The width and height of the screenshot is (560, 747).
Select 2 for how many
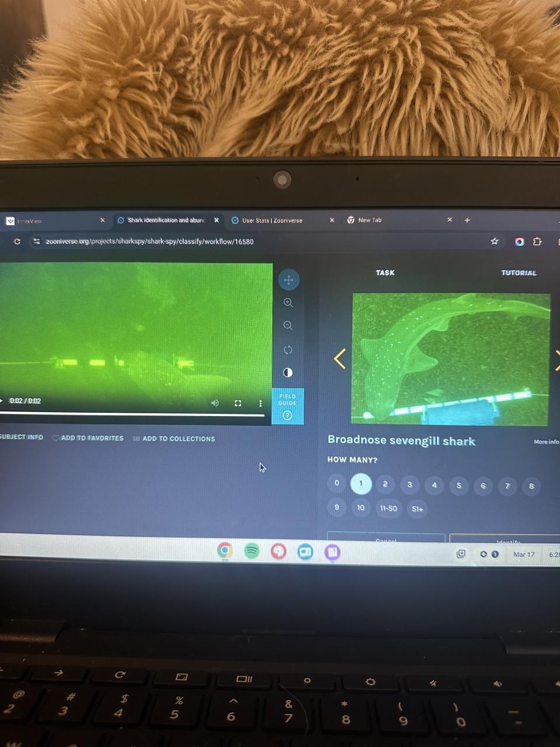click(385, 484)
